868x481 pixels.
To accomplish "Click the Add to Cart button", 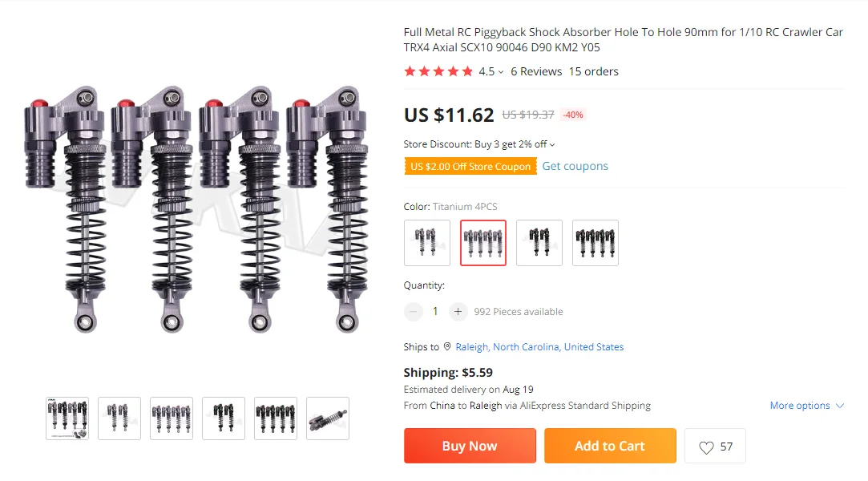I will [x=610, y=446].
